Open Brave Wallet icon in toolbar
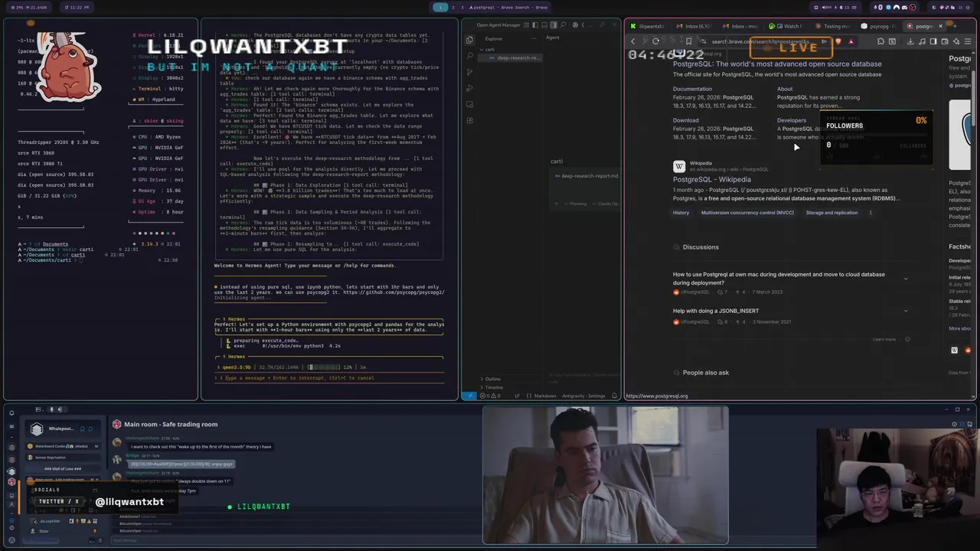The image size is (980, 551). pyautogui.click(x=945, y=41)
